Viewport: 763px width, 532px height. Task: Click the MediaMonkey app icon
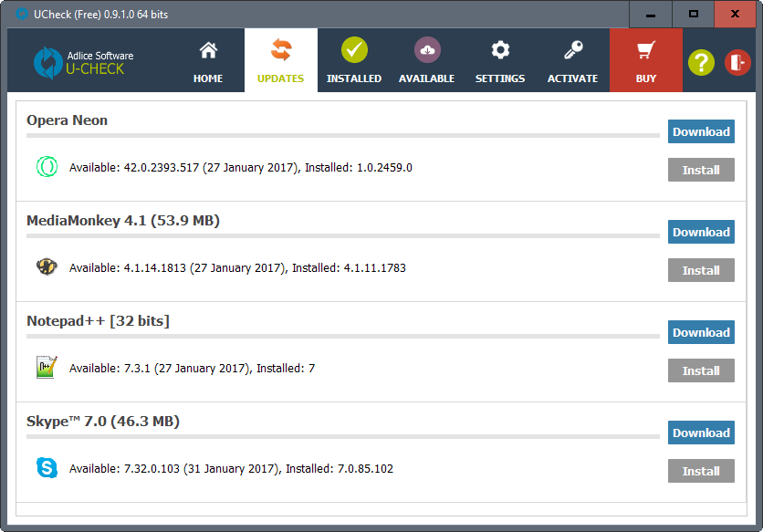click(x=47, y=267)
